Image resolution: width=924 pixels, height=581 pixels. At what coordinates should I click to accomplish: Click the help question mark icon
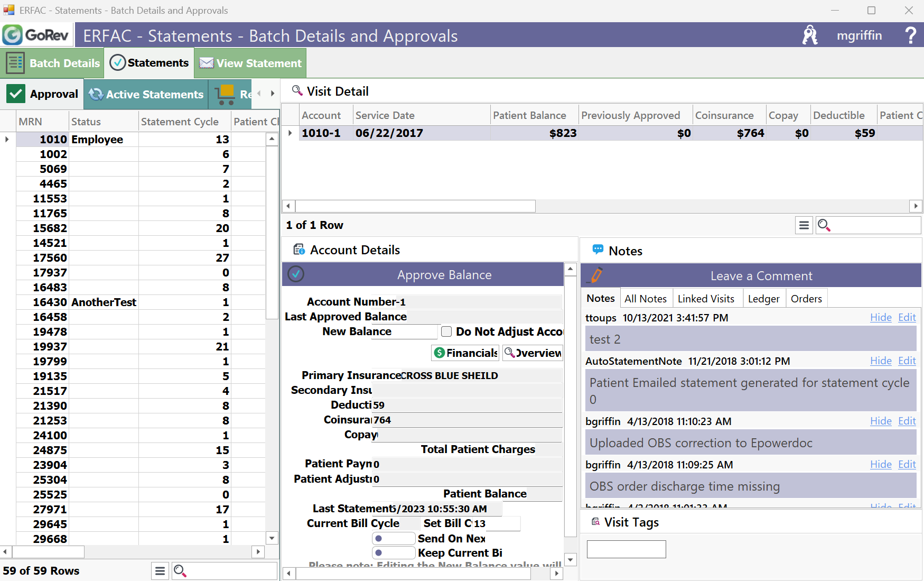[910, 35]
